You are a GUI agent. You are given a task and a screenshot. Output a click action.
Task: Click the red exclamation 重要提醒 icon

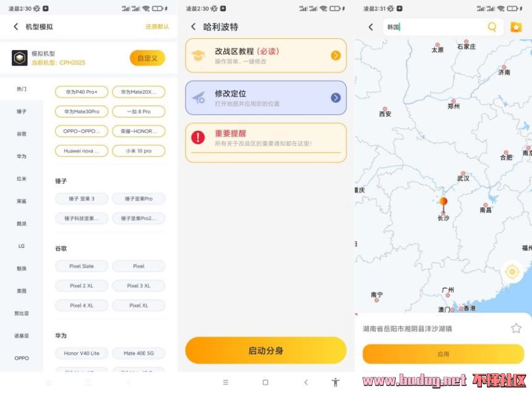tap(198, 137)
